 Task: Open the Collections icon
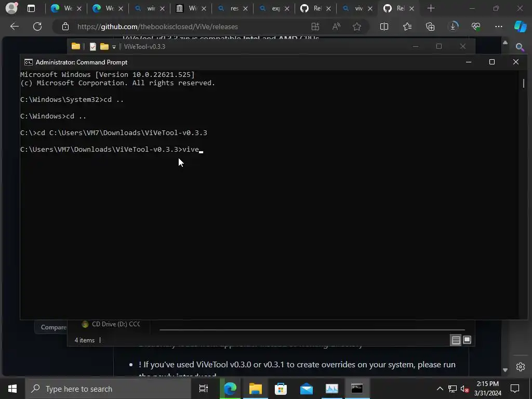tap(430, 26)
